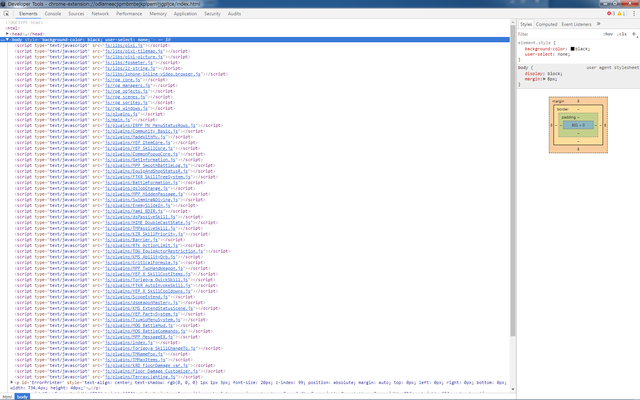The height and width of the screenshot is (400, 640).
Task: Switch to the Elements tab
Action: pyautogui.click(x=28, y=13)
